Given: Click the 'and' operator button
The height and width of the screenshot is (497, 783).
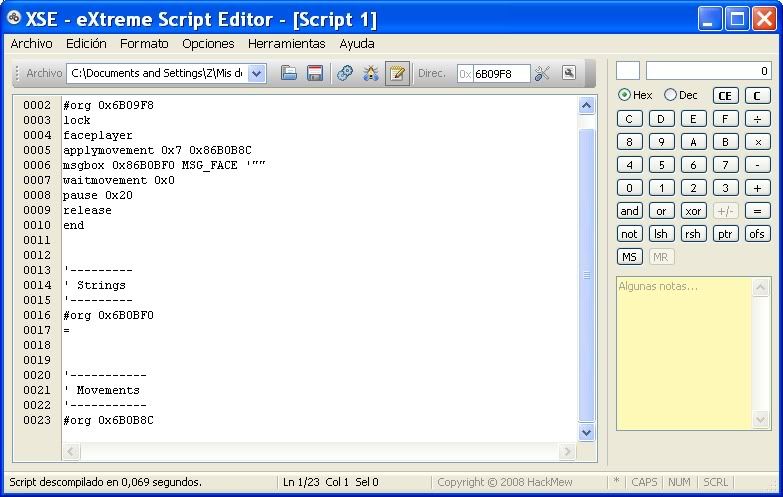Looking at the screenshot, I should point(629,211).
